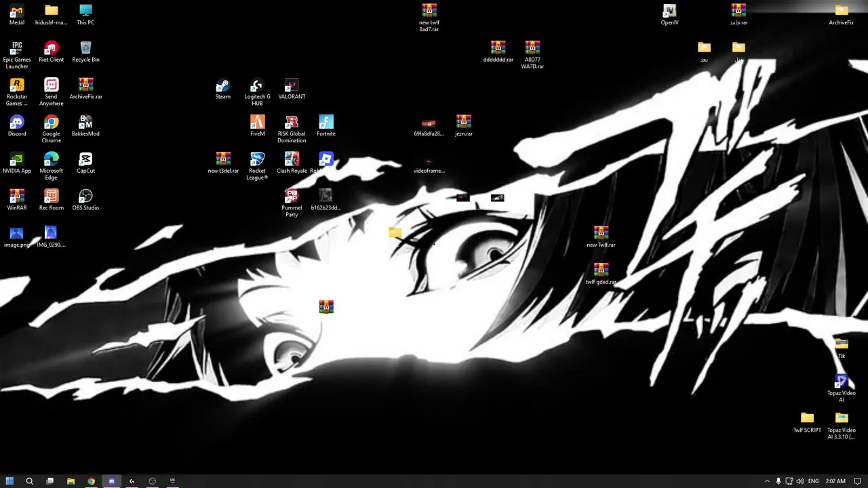
Task: Open the Windows Start menu
Action: [9, 481]
